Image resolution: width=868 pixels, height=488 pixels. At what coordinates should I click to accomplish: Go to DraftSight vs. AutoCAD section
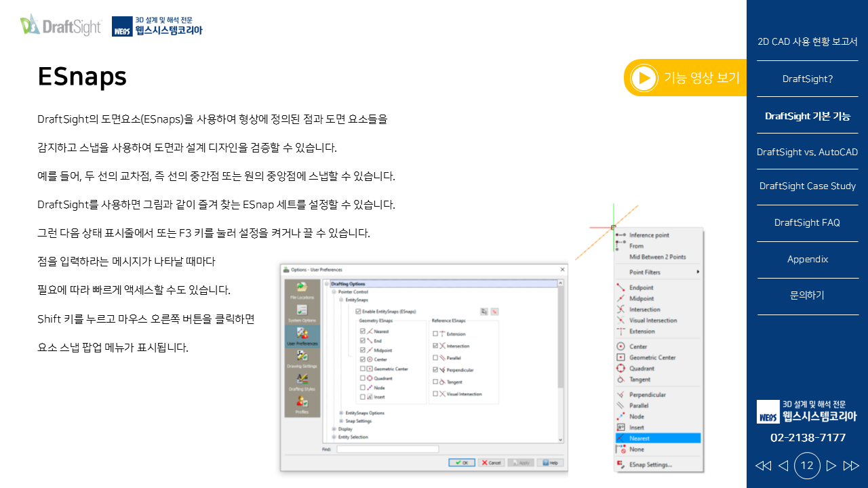click(807, 152)
